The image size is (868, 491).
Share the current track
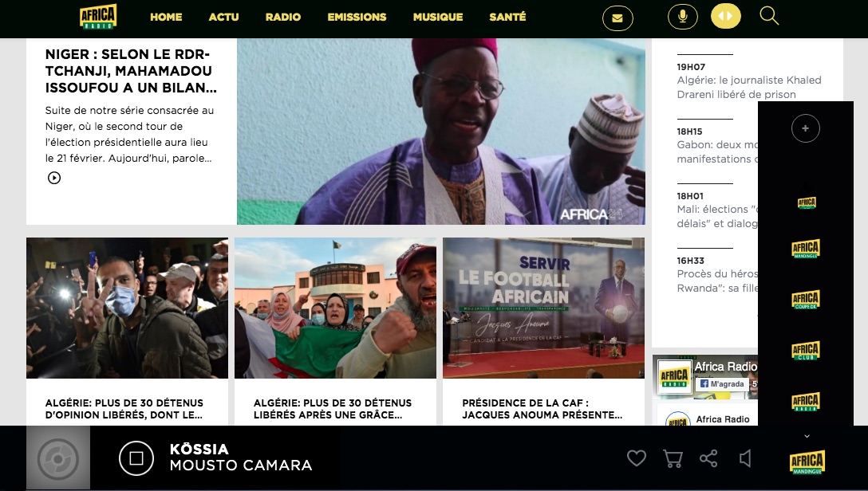click(x=708, y=458)
